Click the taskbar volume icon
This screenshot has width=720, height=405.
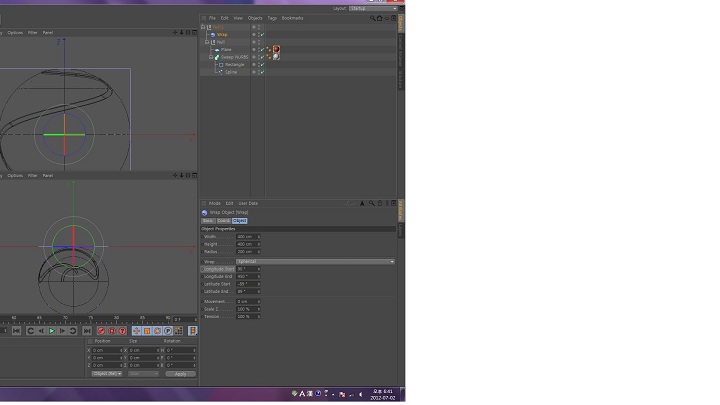360,394
